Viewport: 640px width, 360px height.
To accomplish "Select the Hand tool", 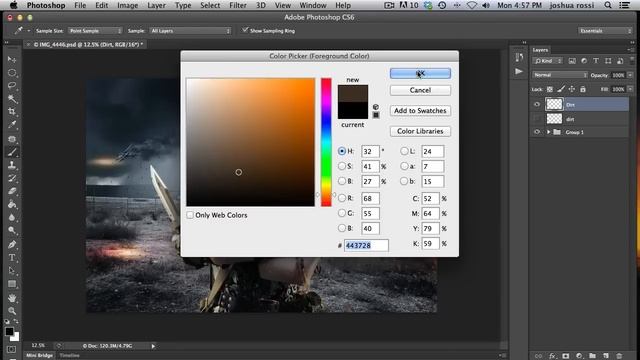I will (x=12, y=298).
